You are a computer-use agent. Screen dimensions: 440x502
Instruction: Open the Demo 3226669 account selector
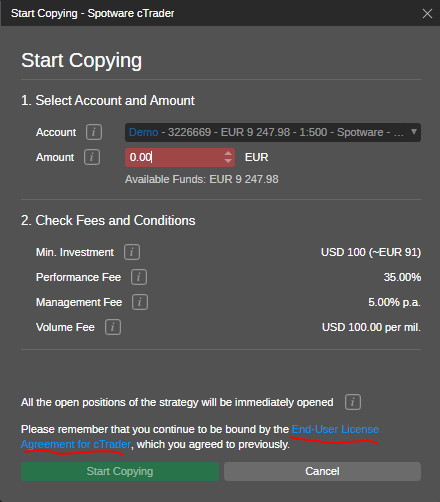273,132
